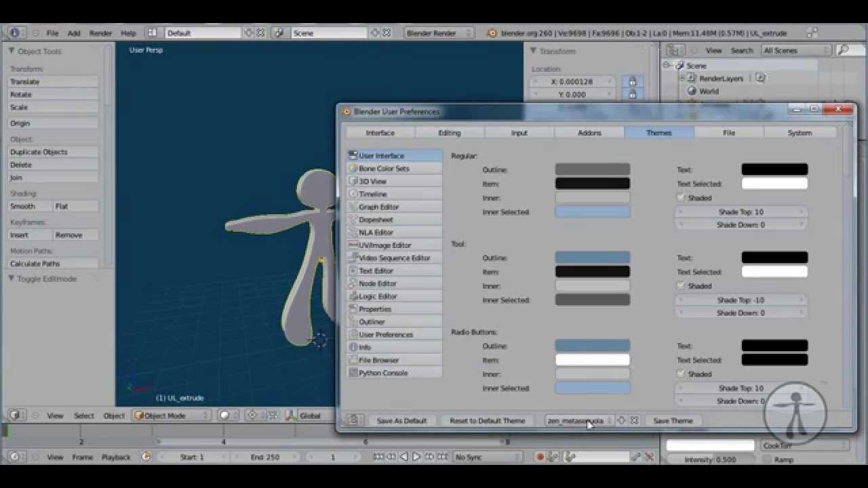The height and width of the screenshot is (488, 868).
Task: Click the Save Theme button
Action: point(673,420)
